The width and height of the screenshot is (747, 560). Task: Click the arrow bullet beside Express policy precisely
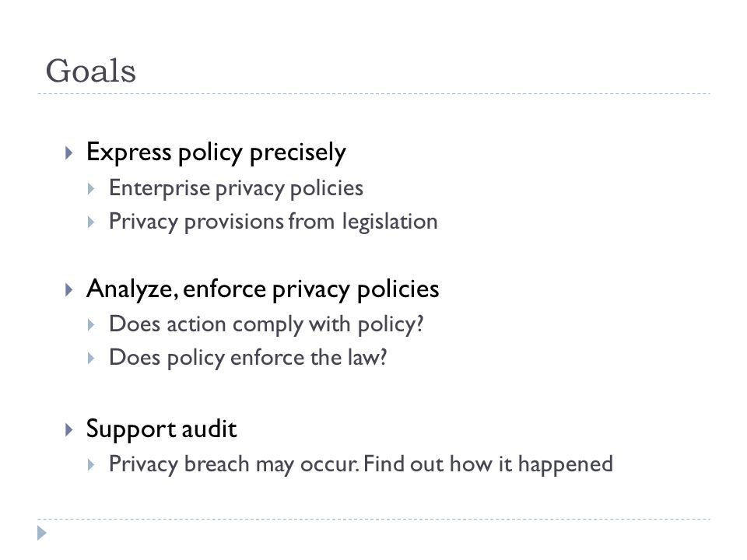click(68, 153)
